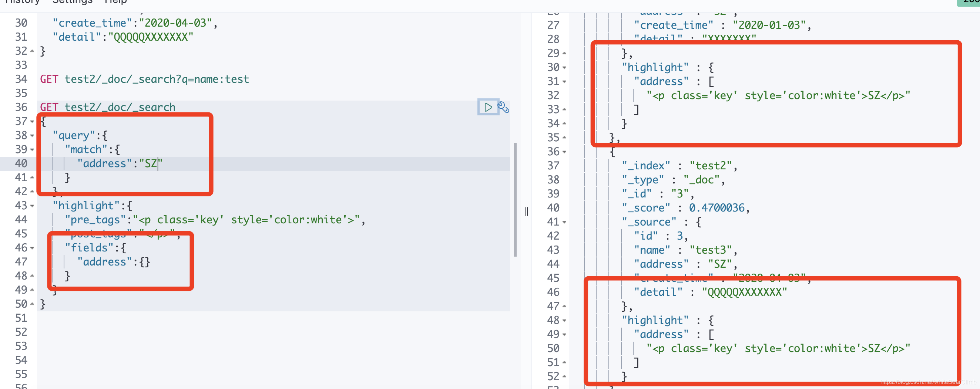The height and width of the screenshot is (389, 980).
Task: Click "name" : "test3" in response
Action: [686, 250]
